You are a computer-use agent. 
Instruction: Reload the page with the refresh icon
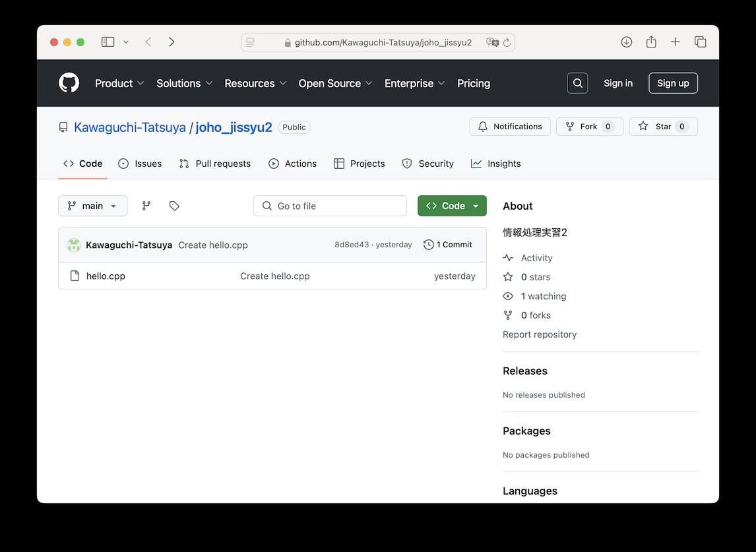coord(507,42)
